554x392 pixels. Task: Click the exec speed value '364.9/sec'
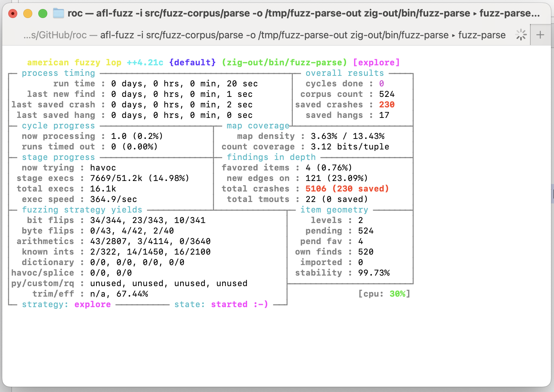point(114,199)
